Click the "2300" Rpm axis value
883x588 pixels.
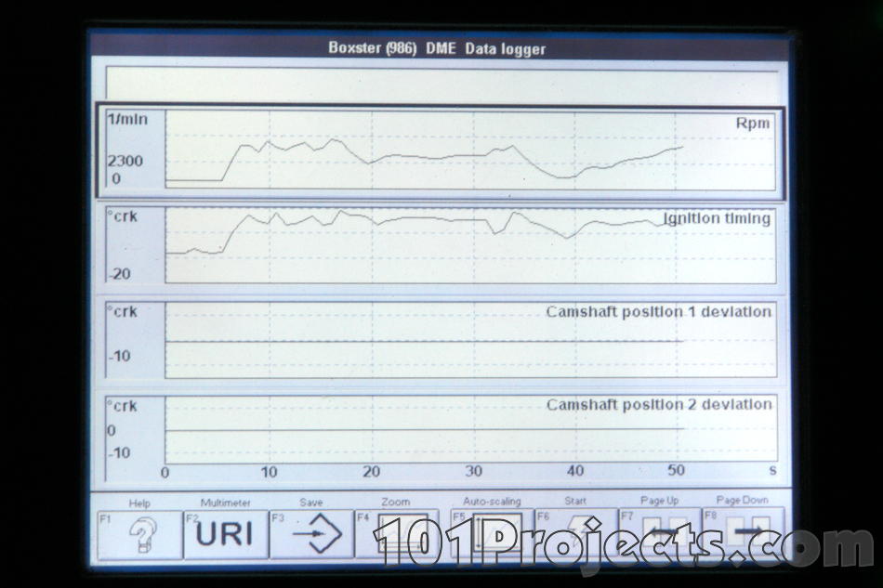[x=125, y=161]
